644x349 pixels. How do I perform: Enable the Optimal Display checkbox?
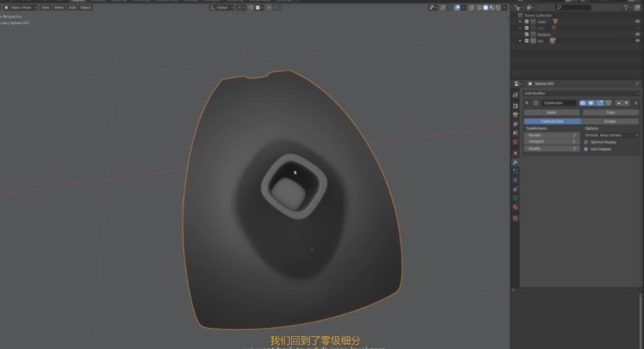pos(586,142)
